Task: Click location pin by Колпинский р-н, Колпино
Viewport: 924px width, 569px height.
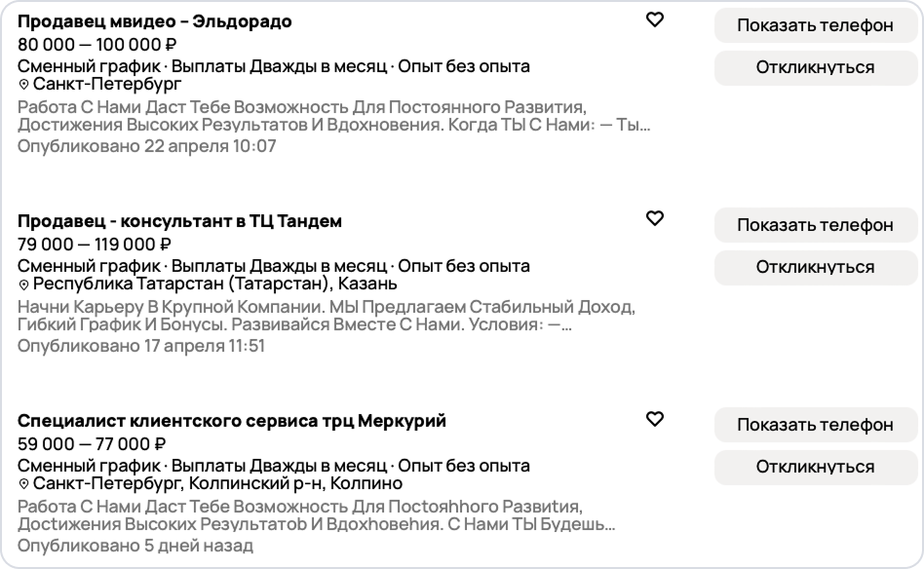Action: click(24, 484)
